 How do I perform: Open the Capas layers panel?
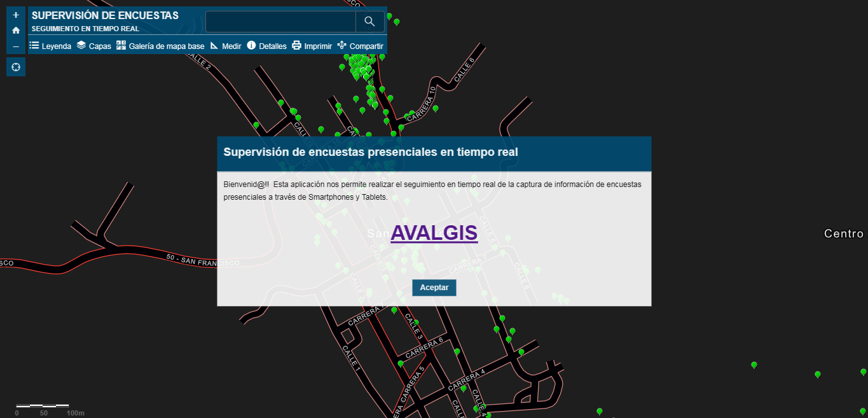coord(93,46)
